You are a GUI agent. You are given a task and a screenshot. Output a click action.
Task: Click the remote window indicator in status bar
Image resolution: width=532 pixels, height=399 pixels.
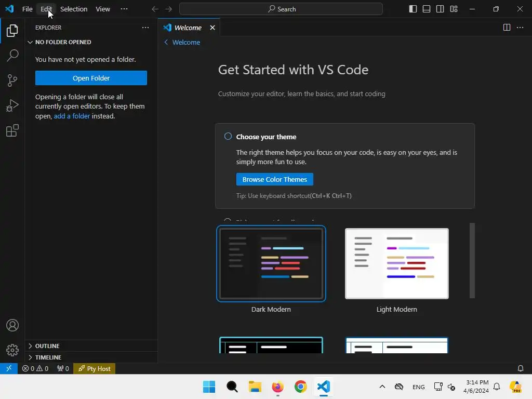(x=9, y=368)
